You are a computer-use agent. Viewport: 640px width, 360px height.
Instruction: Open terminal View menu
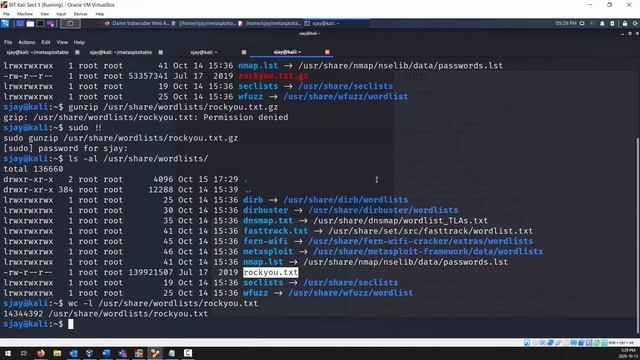pos(62,42)
